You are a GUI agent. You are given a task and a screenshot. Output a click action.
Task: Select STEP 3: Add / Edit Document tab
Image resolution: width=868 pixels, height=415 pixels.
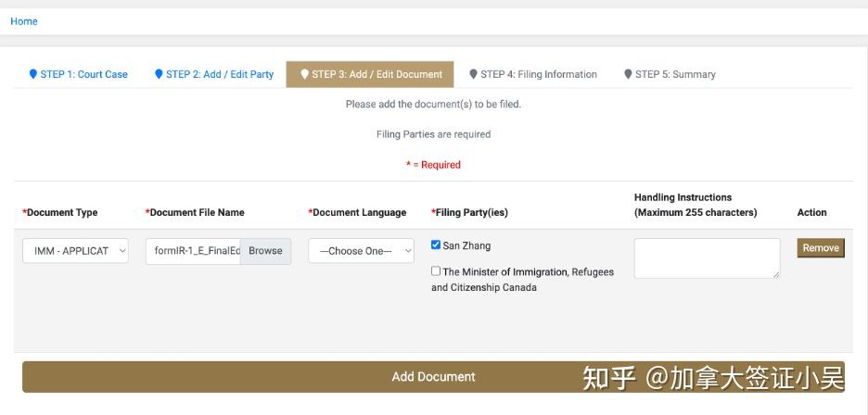(x=370, y=74)
